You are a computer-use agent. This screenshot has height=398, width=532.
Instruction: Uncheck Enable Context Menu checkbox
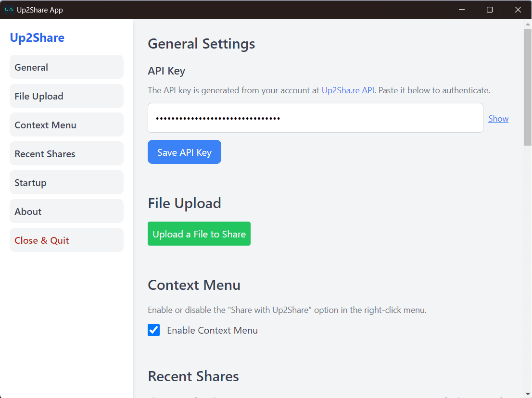[154, 330]
